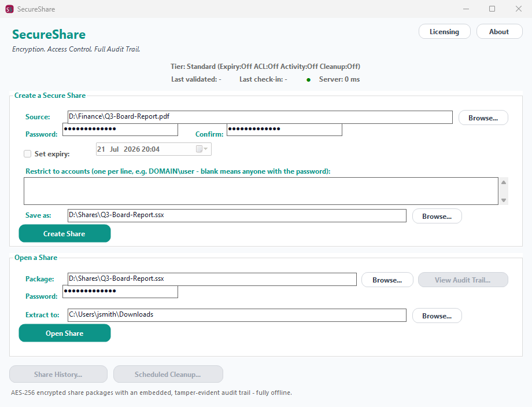Select the month Jul in expiry date
The width and height of the screenshot is (532, 407).
pyautogui.click(x=114, y=149)
